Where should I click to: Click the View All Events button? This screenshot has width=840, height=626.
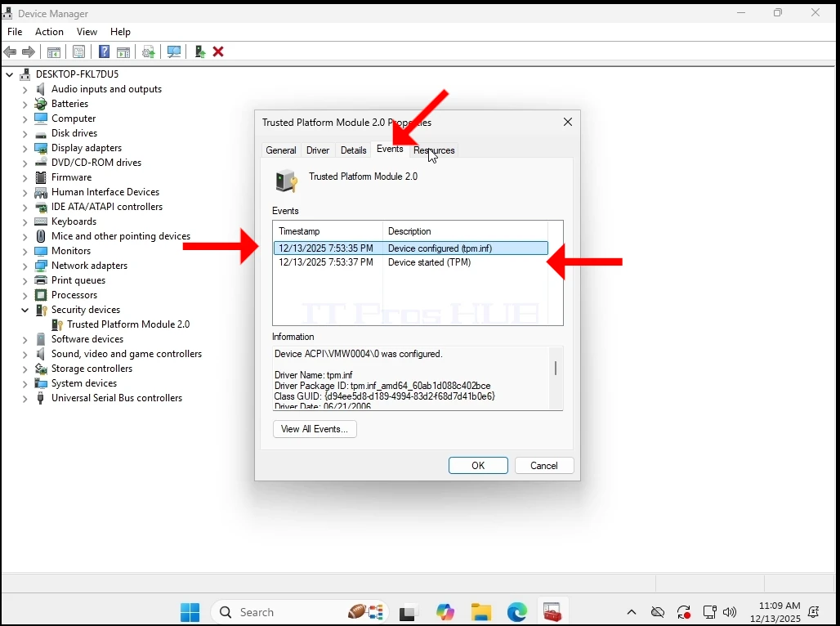(315, 429)
